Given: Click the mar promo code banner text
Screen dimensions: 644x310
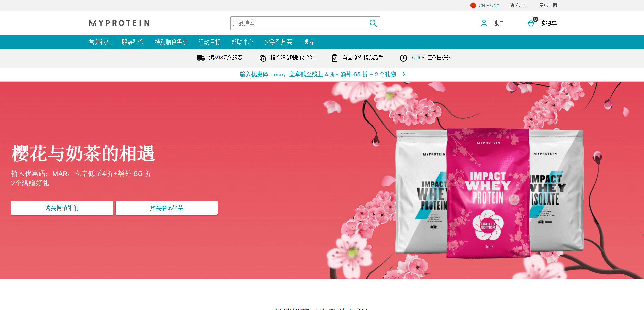Looking at the screenshot, I should [318, 74].
